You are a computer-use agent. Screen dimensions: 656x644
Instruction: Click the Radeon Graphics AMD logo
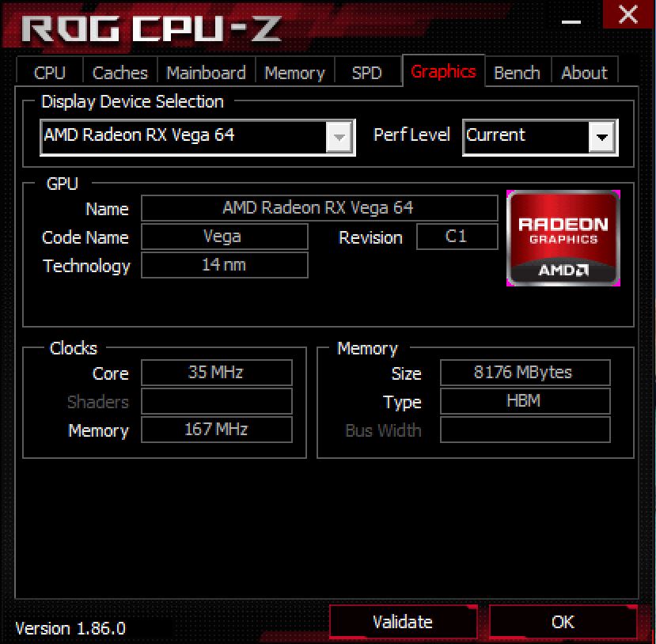(x=563, y=238)
